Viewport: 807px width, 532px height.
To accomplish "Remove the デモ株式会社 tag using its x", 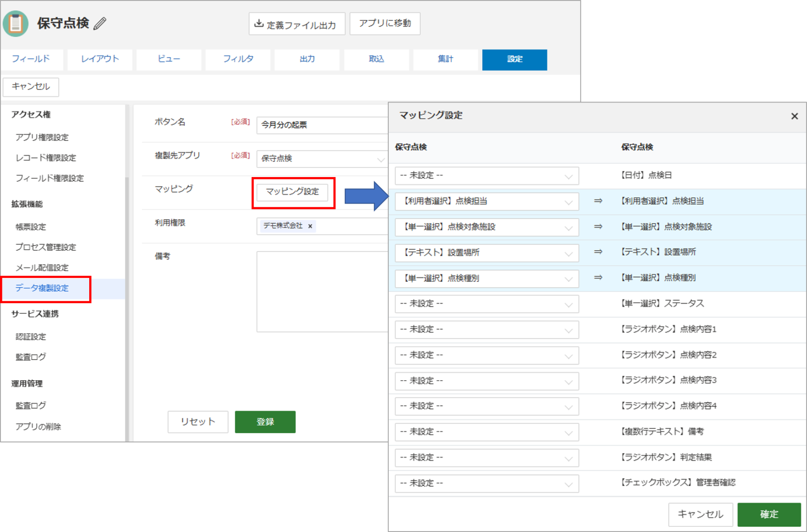I will tap(310, 226).
